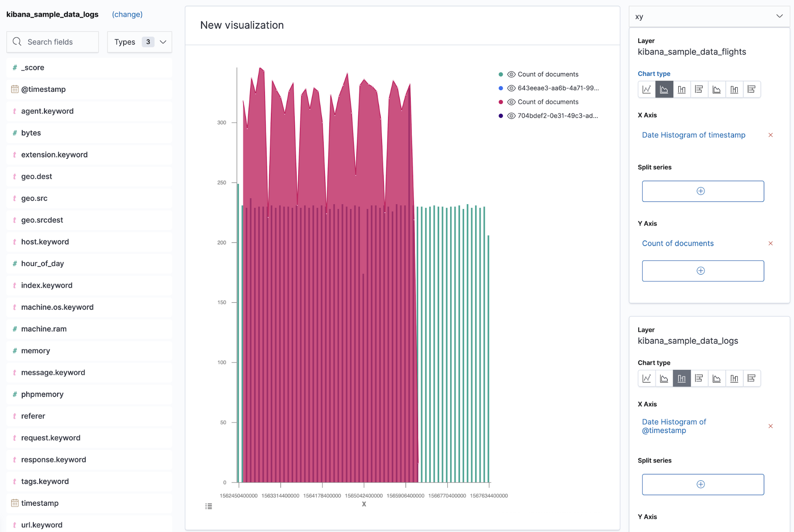Toggle visibility of 643eeae3-aa6b series
The image size is (794, 532).
coord(512,88)
